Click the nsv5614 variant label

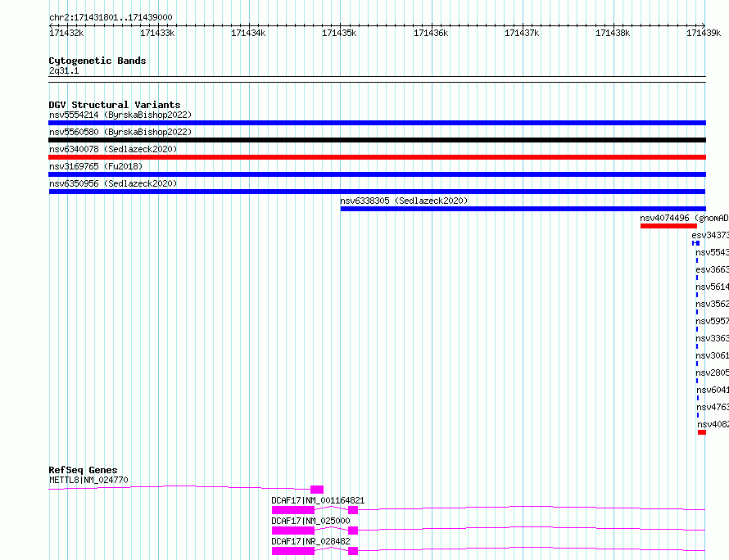pos(712,287)
